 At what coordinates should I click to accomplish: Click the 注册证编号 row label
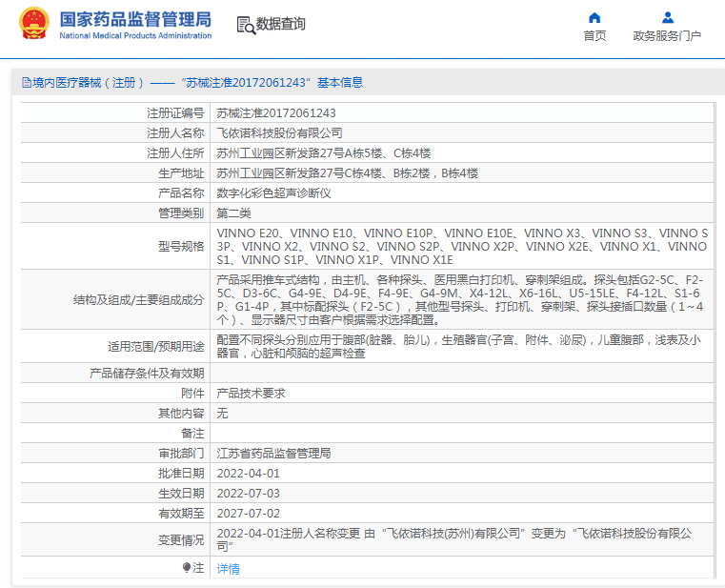click(175, 113)
